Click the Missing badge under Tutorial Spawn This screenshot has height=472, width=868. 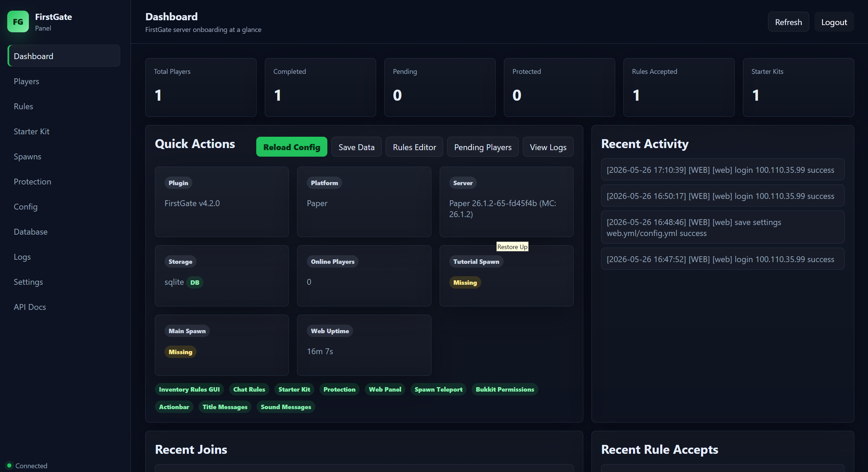click(x=465, y=282)
